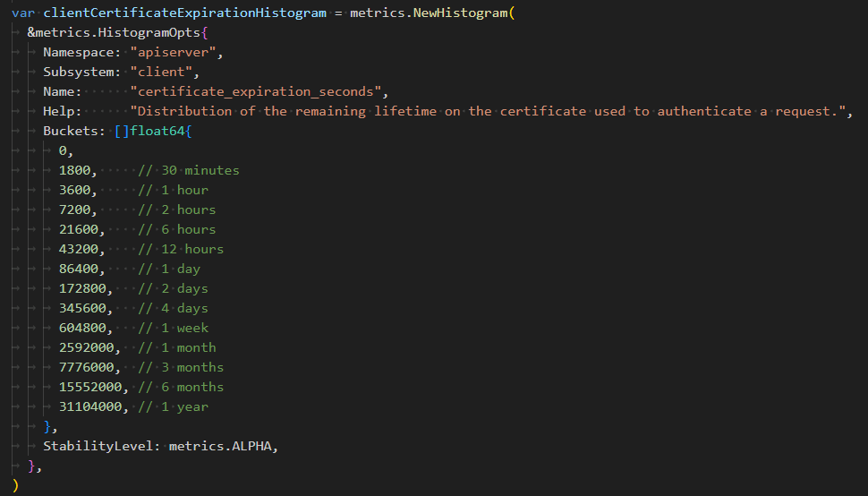Click the bucket value 3600
The height and width of the screenshot is (496, 868).
(74, 190)
